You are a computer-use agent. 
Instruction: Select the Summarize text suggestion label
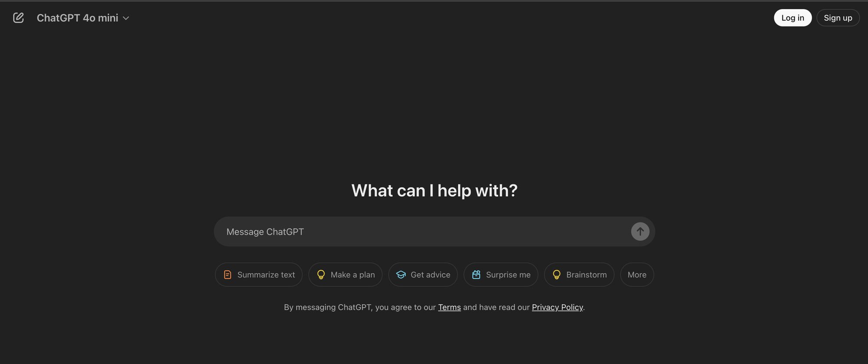pos(266,275)
